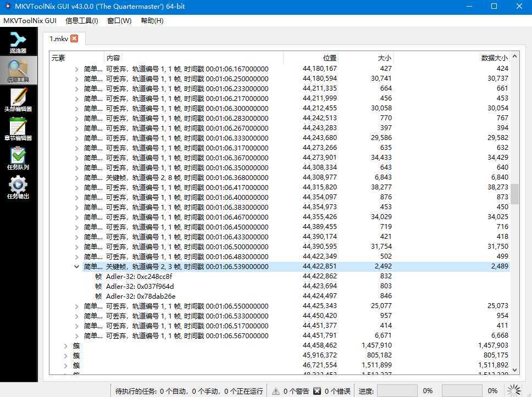Select the row with timestamp 00:01:06.333000000
Image resolution: width=532 pixels, height=397 pixels.
296,138
